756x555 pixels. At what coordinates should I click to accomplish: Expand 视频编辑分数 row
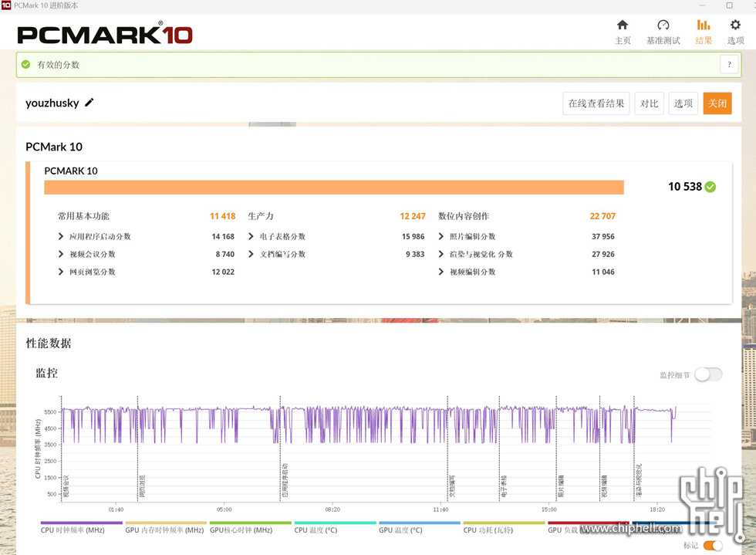click(x=440, y=272)
